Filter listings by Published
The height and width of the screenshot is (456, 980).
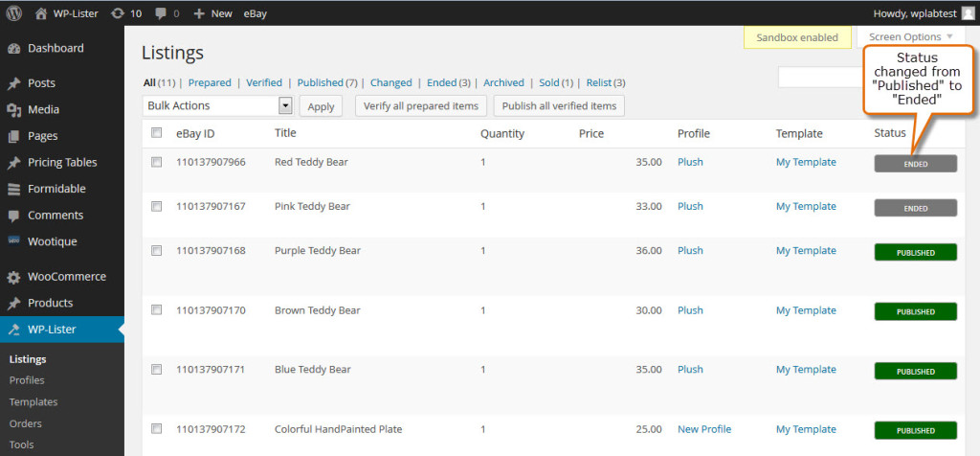click(x=320, y=82)
